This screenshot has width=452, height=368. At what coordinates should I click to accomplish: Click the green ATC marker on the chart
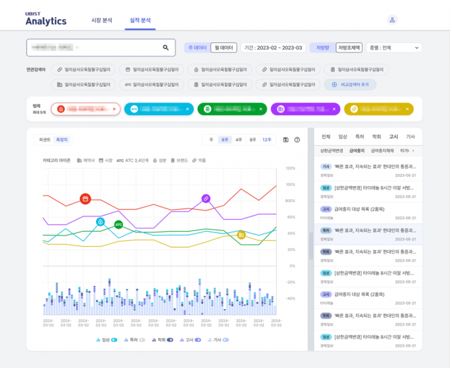pos(118,225)
